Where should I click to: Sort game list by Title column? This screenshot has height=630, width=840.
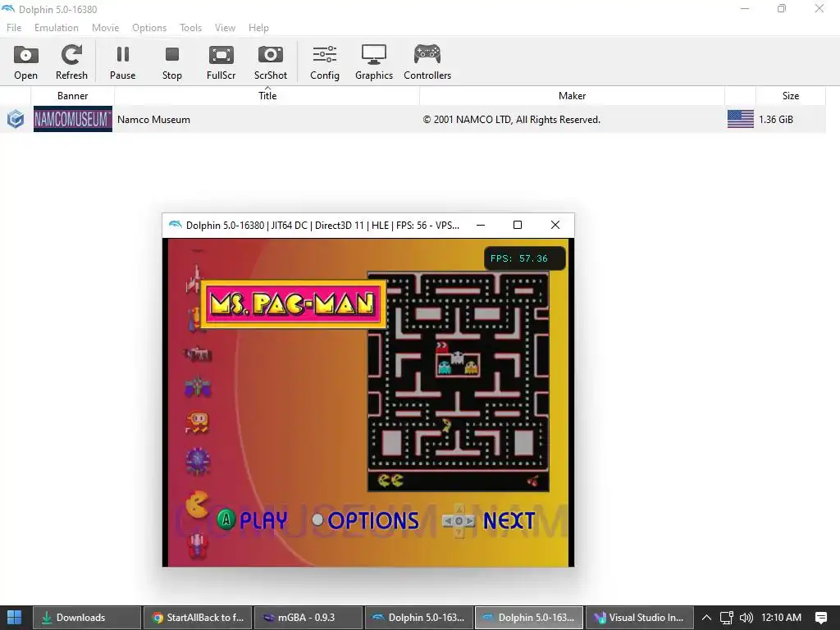coord(267,96)
